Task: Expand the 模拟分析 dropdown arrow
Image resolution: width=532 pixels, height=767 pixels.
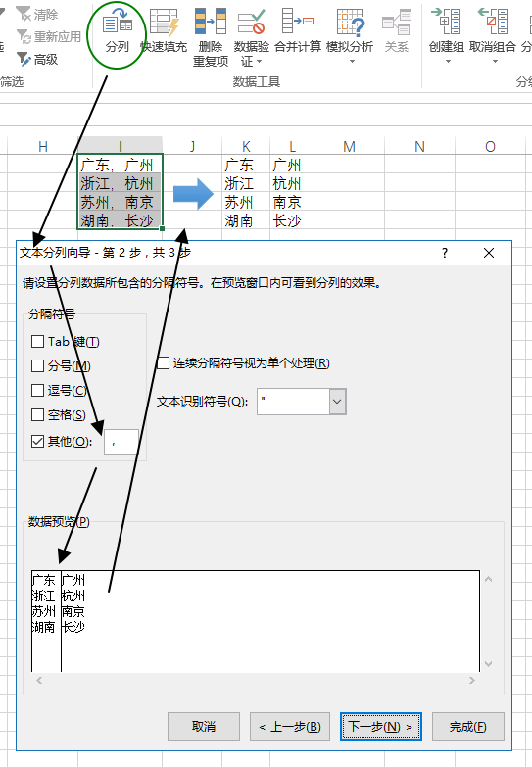Action: (352, 62)
